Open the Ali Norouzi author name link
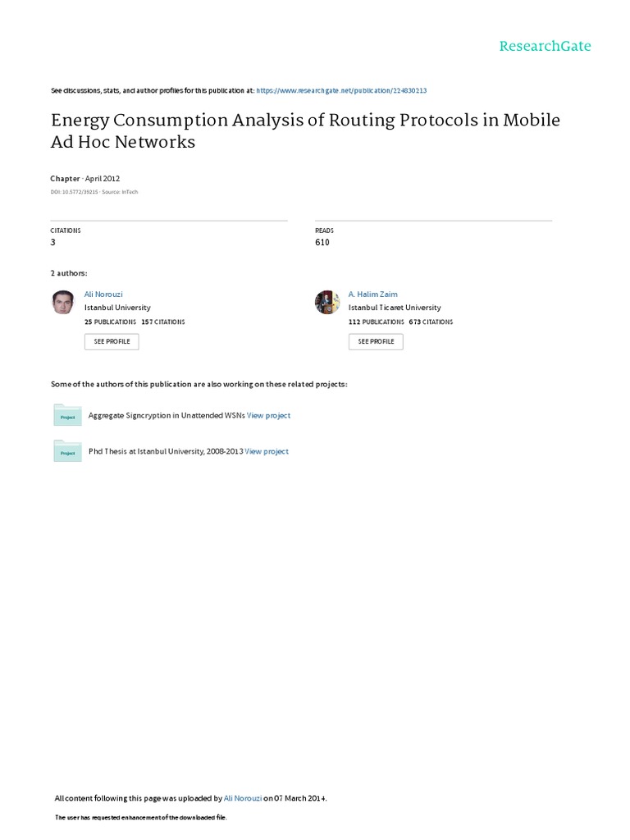The width and height of the screenshot is (630, 840). (x=103, y=294)
